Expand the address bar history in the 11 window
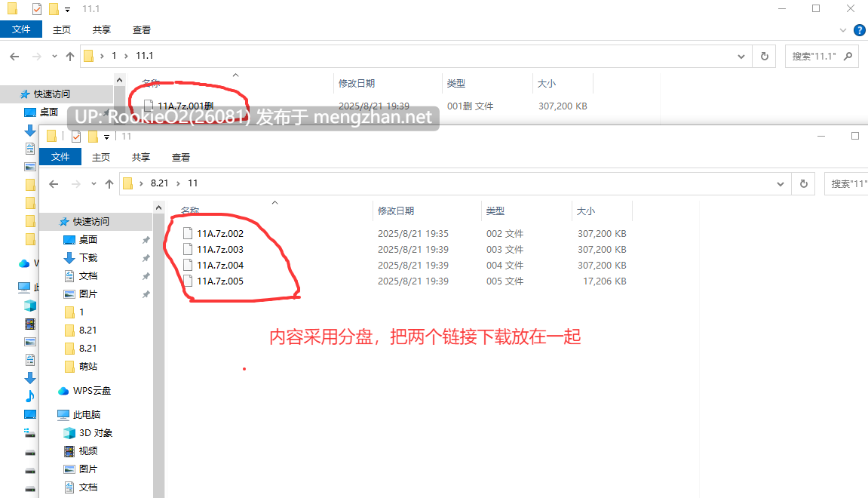Image resolution: width=868 pixels, height=498 pixels. [780, 184]
